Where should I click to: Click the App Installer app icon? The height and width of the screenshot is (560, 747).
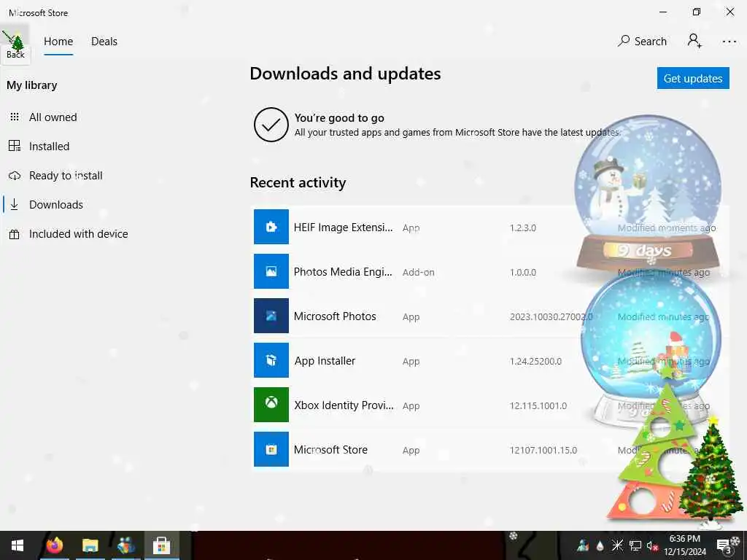pos(271,360)
